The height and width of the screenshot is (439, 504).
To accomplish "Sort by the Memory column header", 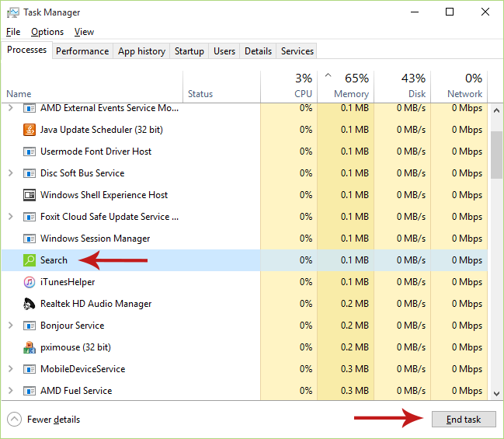I will 346,87.
